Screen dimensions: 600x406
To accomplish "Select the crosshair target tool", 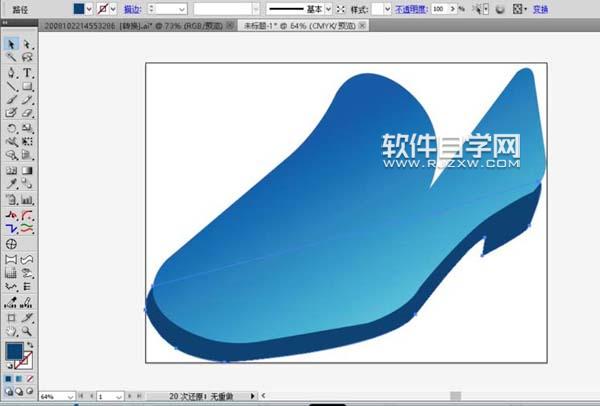I will click(x=11, y=244).
